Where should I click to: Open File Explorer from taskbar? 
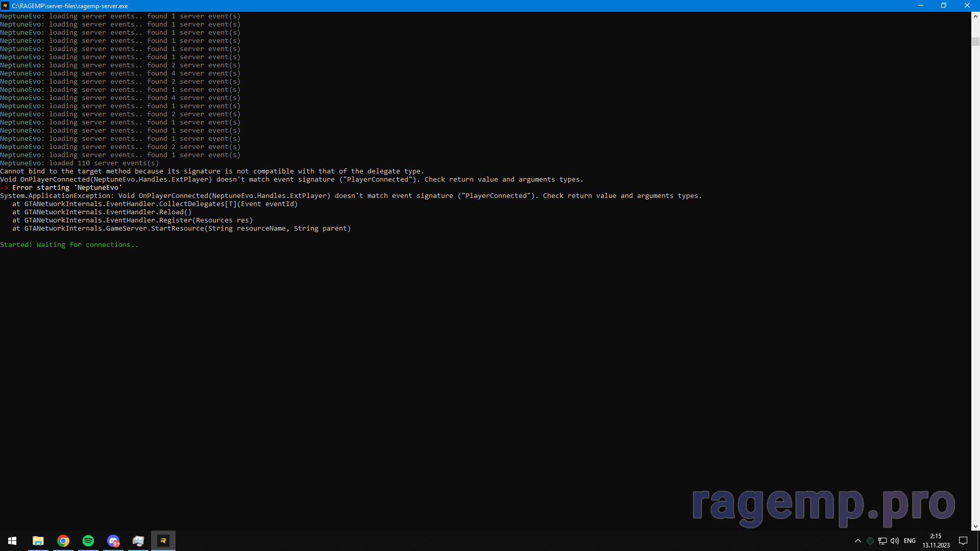pos(38,541)
